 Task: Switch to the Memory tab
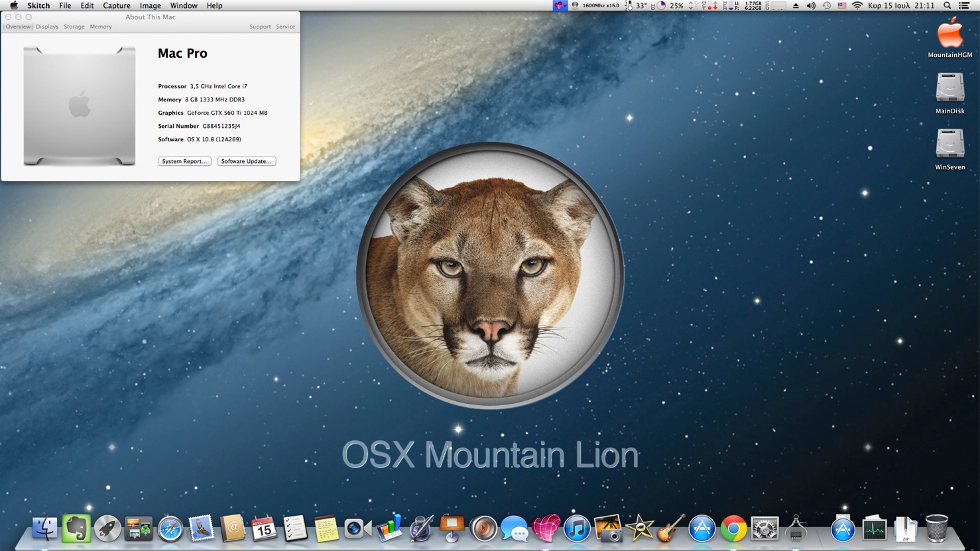pyautogui.click(x=101, y=27)
